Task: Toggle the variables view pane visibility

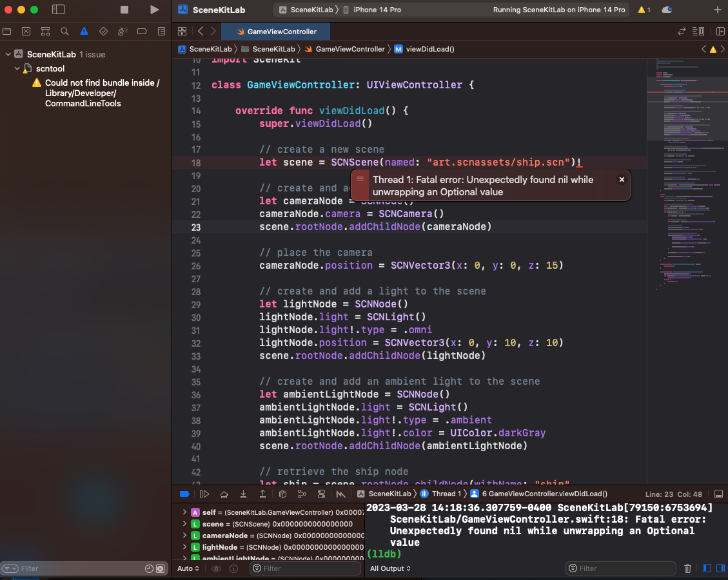Action: [x=707, y=568]
